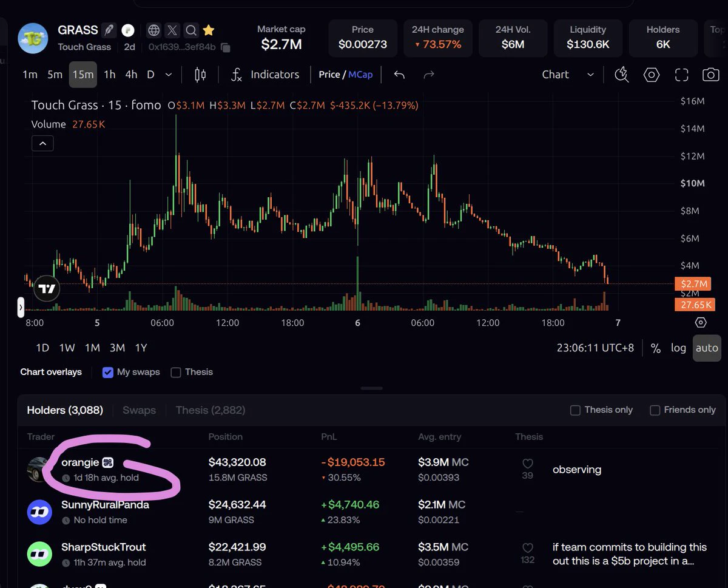This screenshot has height=588, width=728.
Task: Open SunnyRuralPanda's trader profile
Action: 105,505
